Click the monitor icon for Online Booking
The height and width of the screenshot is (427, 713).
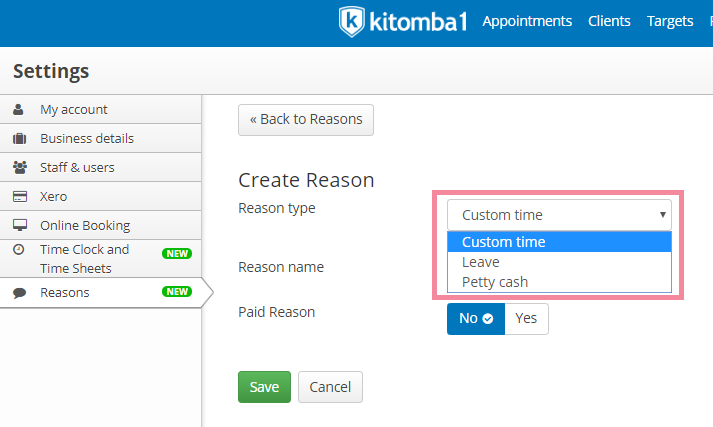coord(20,225)
